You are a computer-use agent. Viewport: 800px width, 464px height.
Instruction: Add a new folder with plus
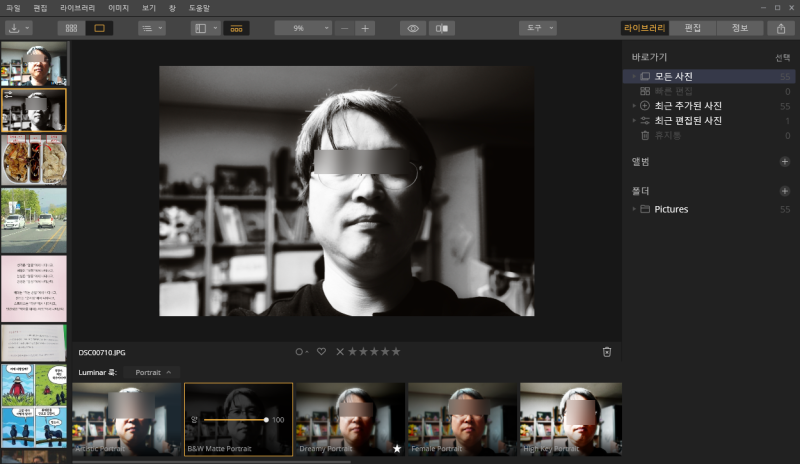[x=785, y=191]
